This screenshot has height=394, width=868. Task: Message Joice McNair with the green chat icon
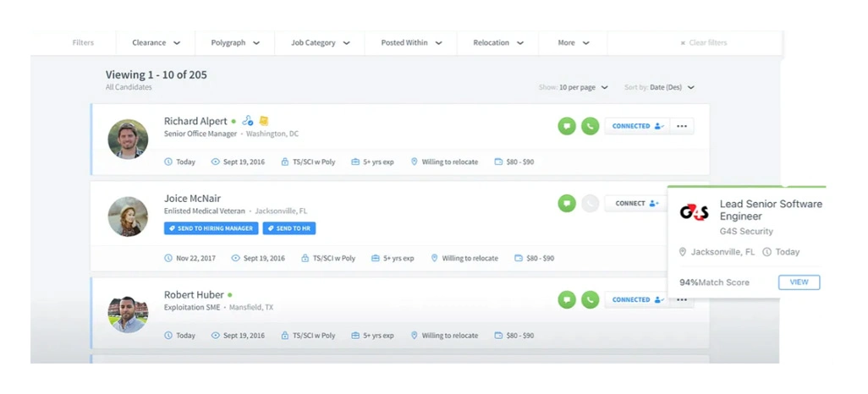point(566,203)
